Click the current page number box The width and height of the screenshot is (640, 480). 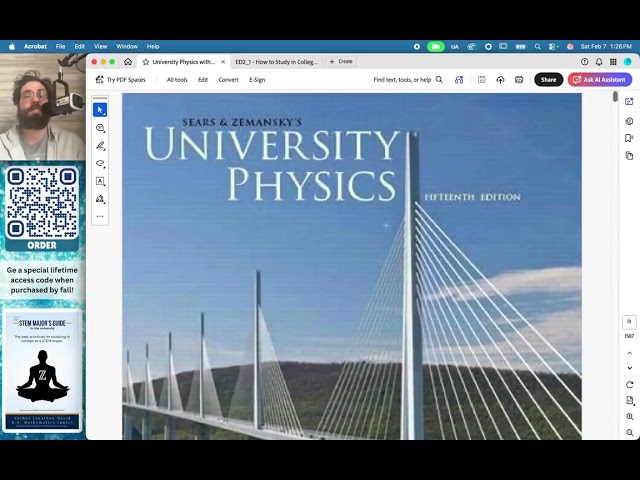629,322
